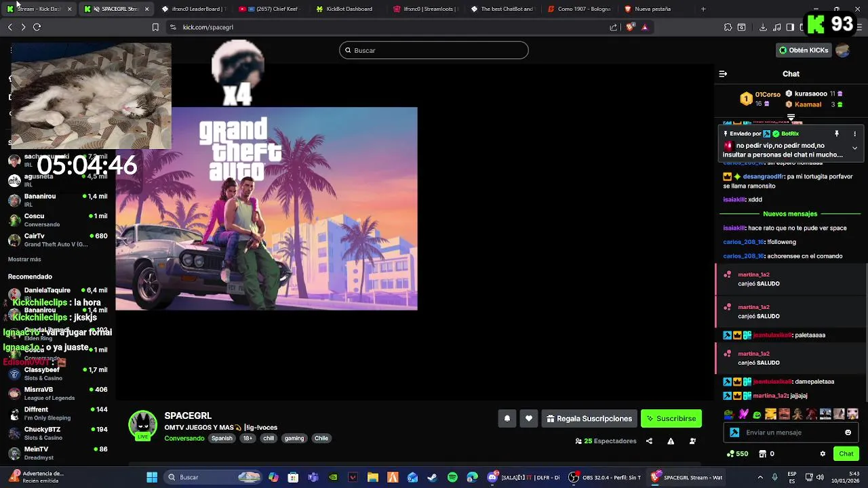Open the MeinTV recommended channel
The image size is (868, 488).
[x=58, y=453]
